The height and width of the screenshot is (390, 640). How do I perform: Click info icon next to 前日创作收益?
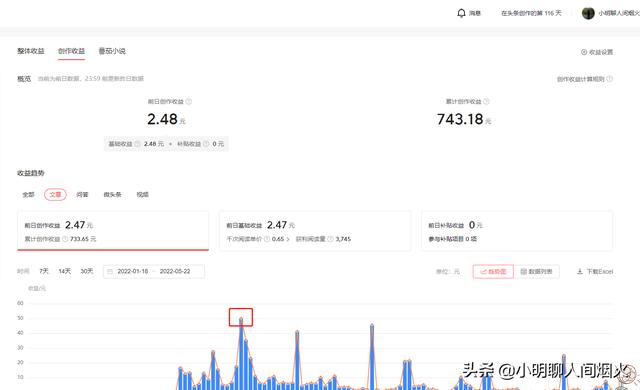[x=189, y=102]
